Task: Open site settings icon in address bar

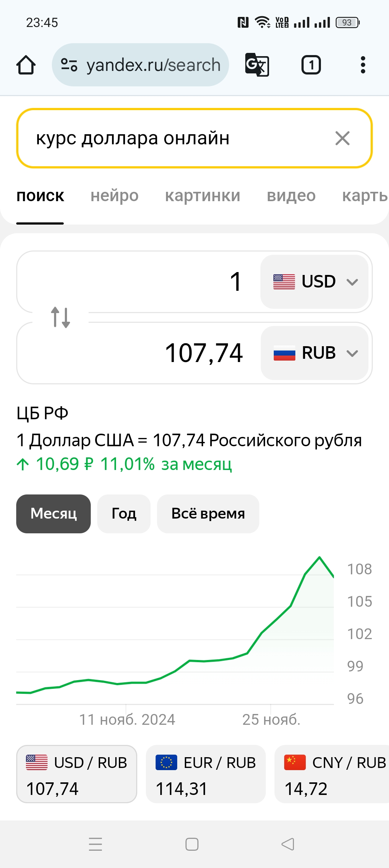Action: click(69, 65)
